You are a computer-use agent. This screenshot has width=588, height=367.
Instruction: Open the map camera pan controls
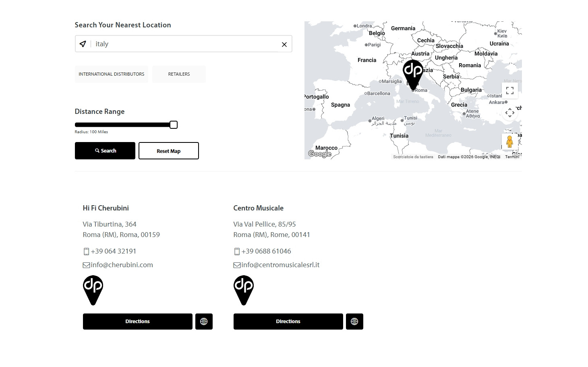tap(509, 113)
